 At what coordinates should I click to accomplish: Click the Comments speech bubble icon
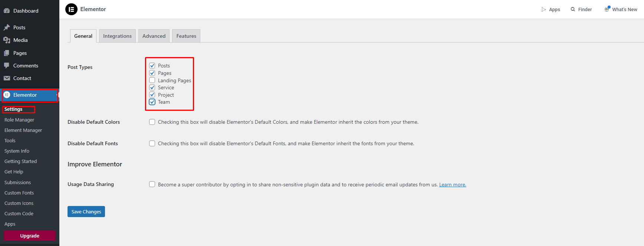click(x=7, y=66)
